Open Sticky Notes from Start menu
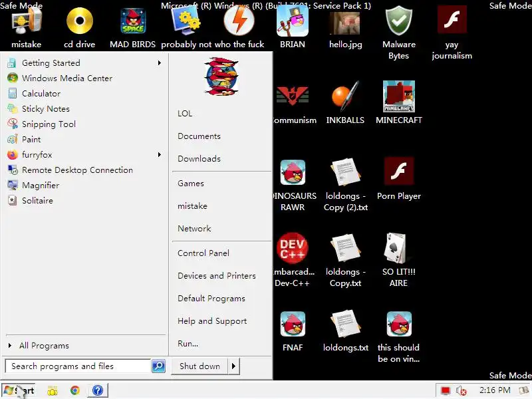 pyautogui.click(x=84, y=109)
